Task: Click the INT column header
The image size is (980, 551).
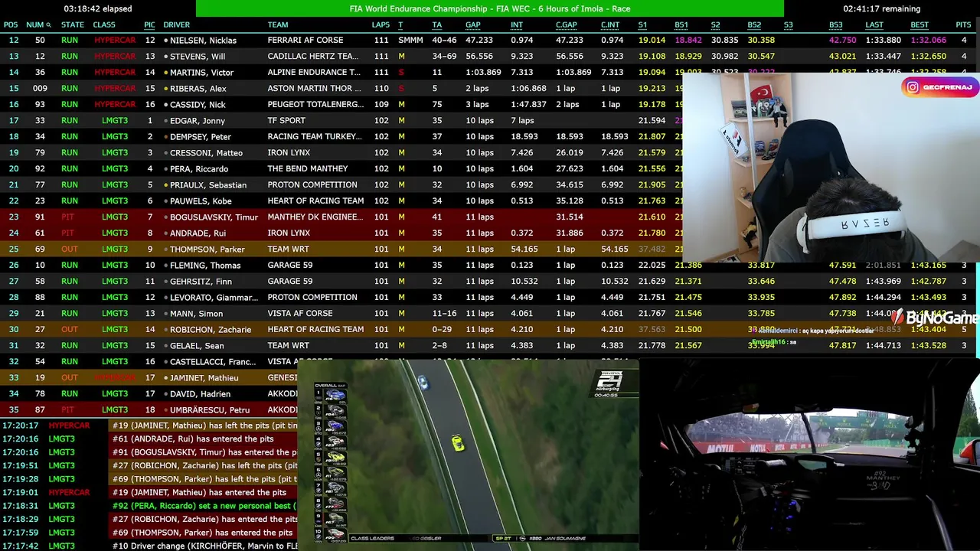Action: pyautogui.click(x=517, y=25)
